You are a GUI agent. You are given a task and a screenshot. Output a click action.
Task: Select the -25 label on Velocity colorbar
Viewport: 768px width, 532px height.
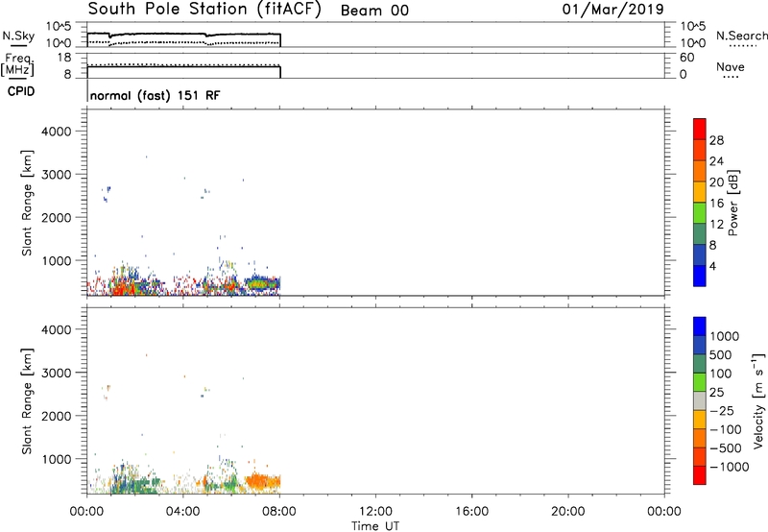[x=722, y=410]
